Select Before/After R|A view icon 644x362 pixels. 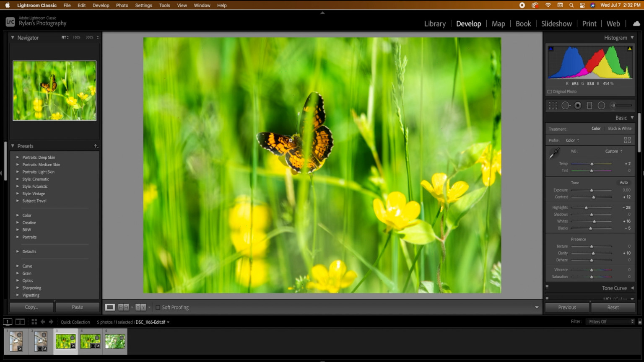coord(123,307)
